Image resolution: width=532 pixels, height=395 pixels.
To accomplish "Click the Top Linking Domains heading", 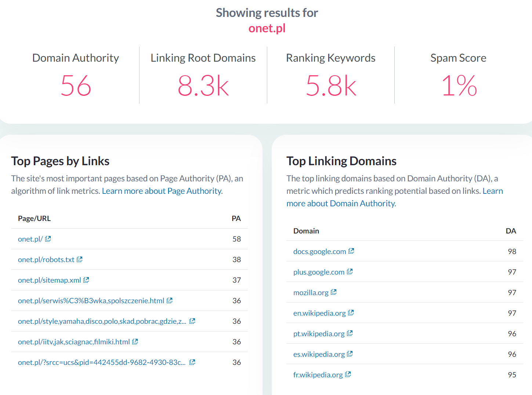I will click(x=341, y=161).
